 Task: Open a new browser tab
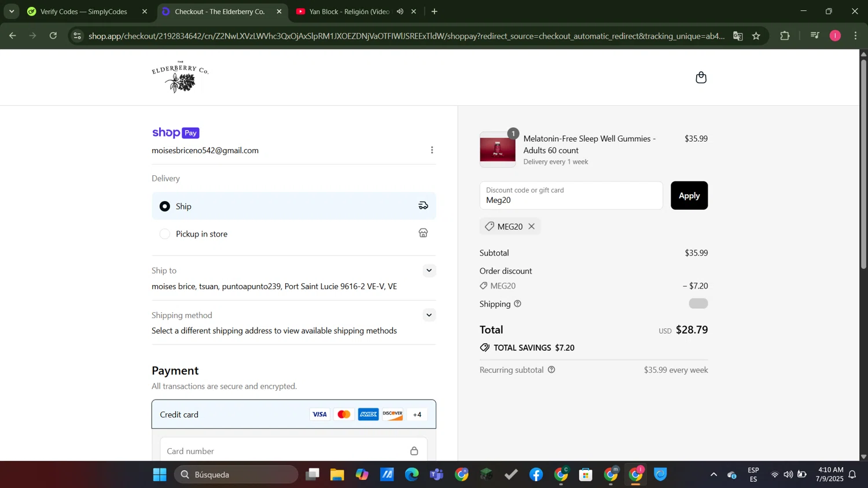coord(434,12)
